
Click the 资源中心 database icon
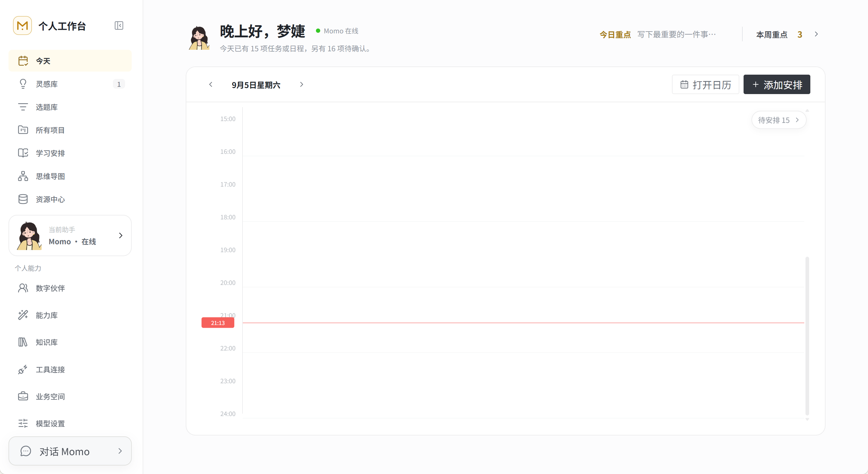point(23,199)
